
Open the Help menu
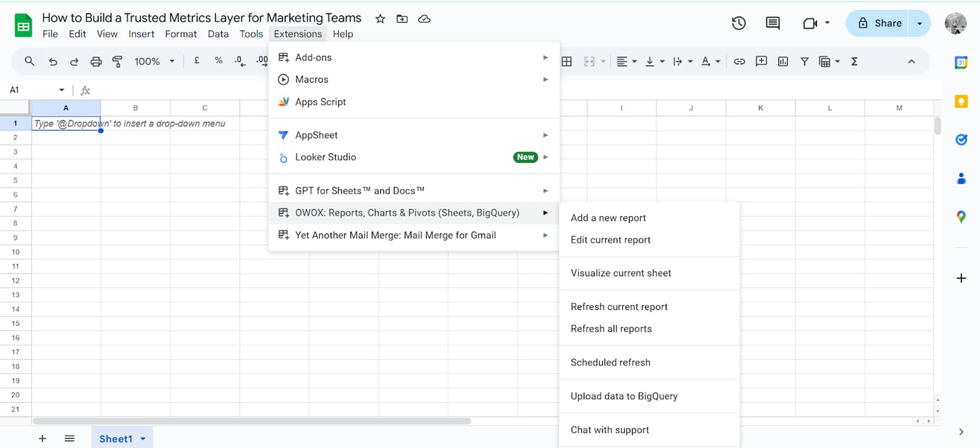click(x=343, y=34)
